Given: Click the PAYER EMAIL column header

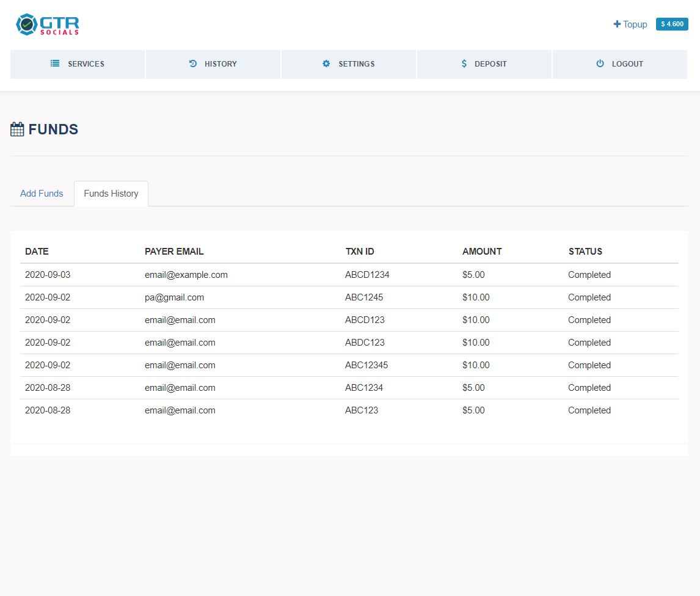Looking at the screenshot, I should tap(174, 252).
